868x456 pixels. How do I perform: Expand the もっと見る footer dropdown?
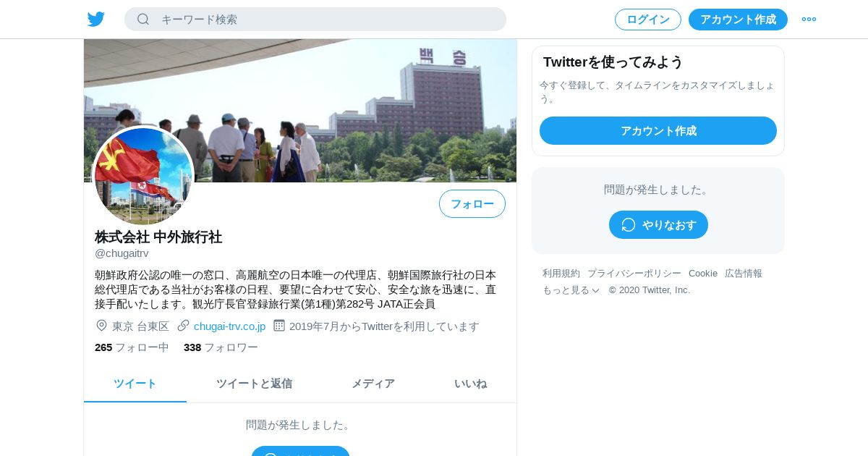571,290
